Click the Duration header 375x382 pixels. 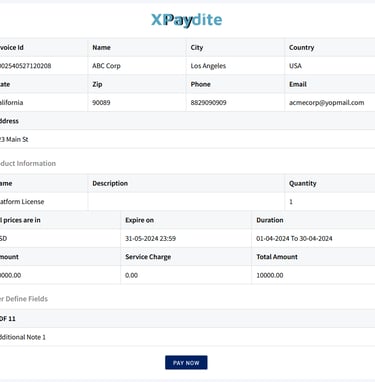pos(270,220)
